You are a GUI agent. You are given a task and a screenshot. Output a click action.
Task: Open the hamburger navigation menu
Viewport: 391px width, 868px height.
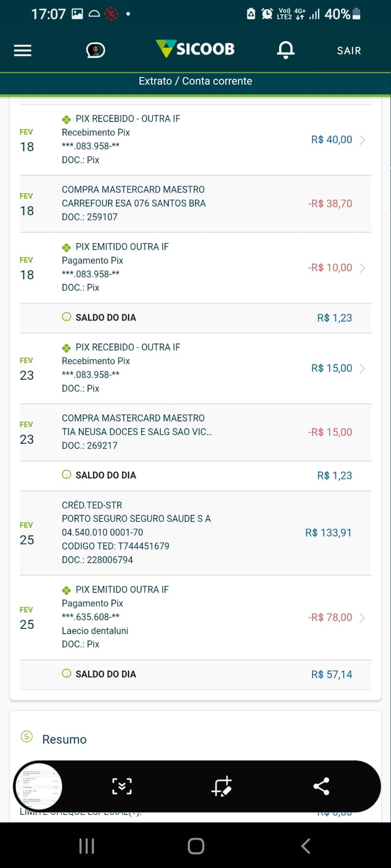click(23, 50)
